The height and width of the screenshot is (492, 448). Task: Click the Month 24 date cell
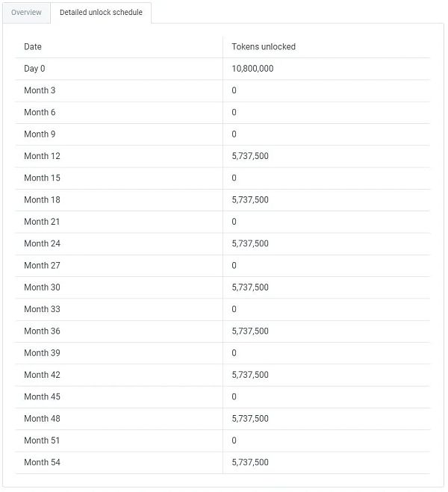pyautogui.click(x=42, y=243)
